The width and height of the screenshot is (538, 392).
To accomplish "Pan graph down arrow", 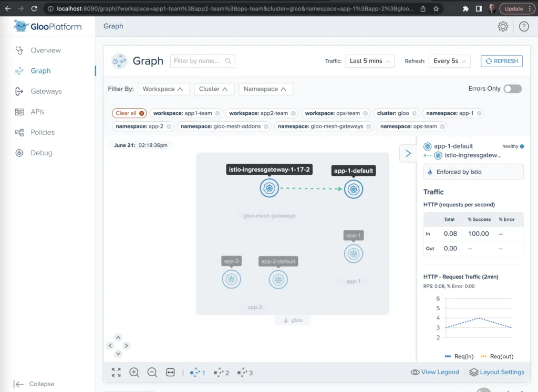I will click(118, 354).
